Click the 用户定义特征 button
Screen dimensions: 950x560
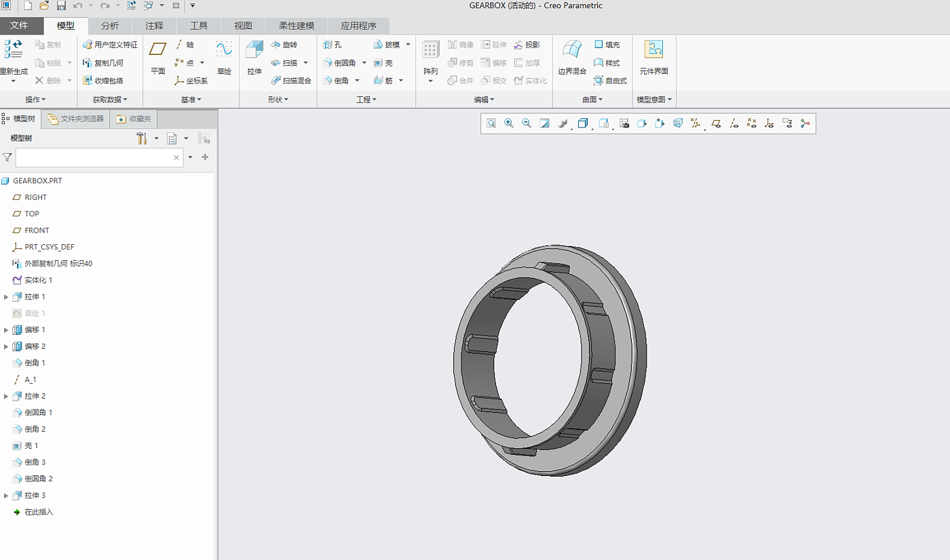point(110,45)
